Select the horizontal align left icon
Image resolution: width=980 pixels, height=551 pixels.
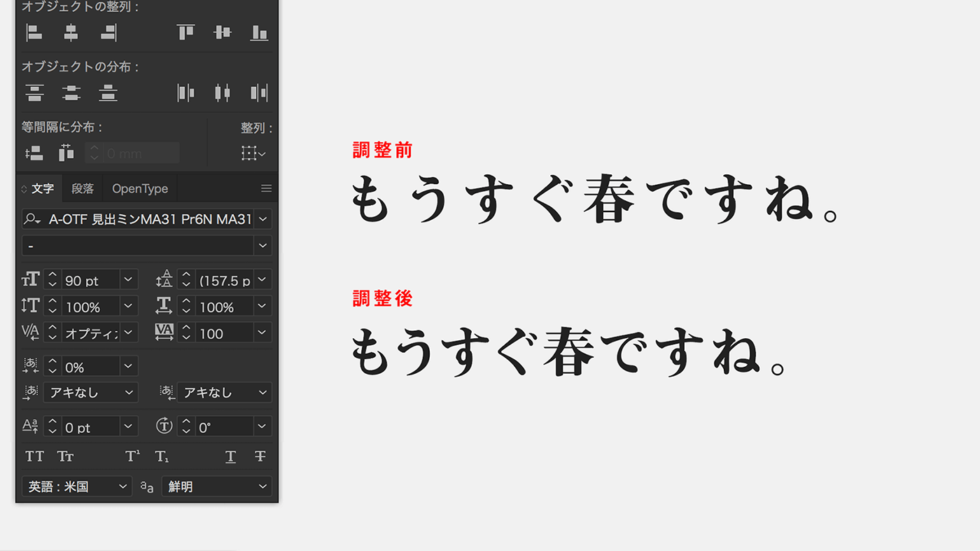(x=34, y=32)
